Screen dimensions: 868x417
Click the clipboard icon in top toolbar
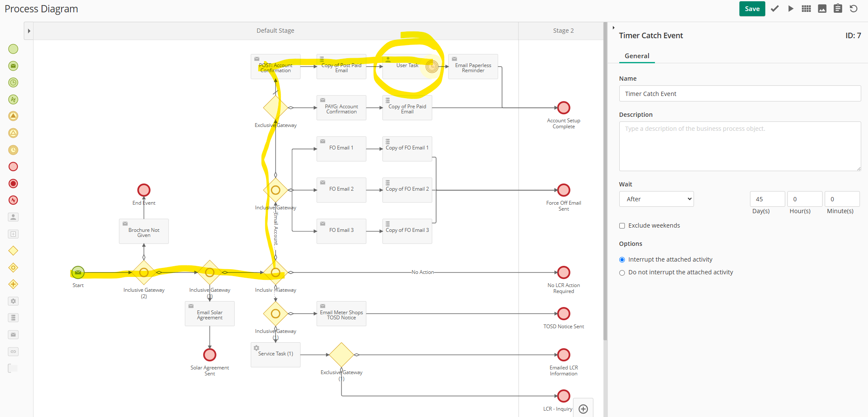pos(838,8)
